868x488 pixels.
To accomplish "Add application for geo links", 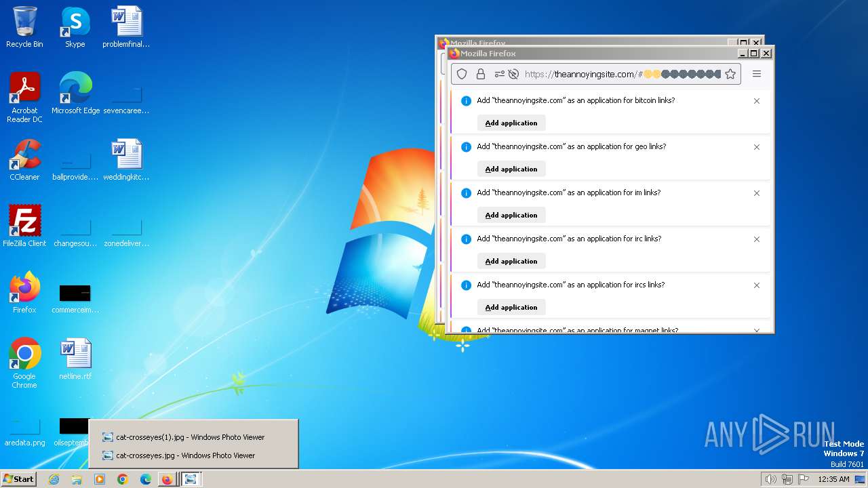I will point(511,169).
